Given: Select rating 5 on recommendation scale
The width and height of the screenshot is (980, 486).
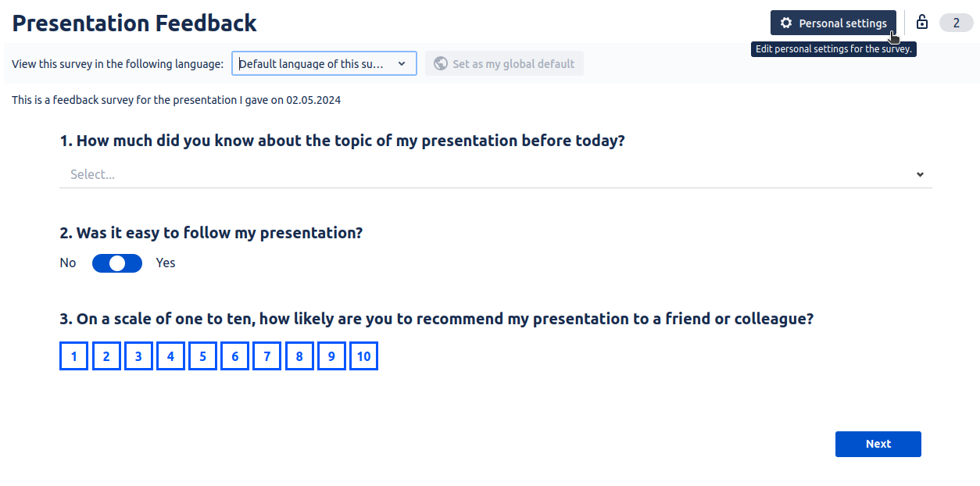Looking at the screenshot, I should pos(202,357).
